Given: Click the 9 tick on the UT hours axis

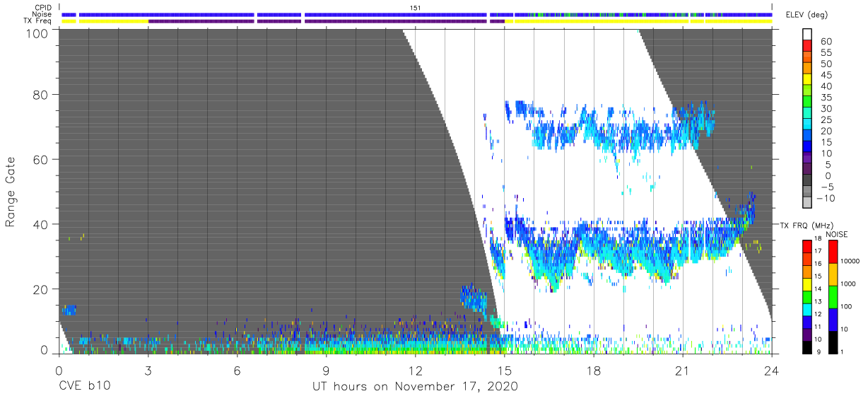Looking at the screenshot, I should click(326, 369).
